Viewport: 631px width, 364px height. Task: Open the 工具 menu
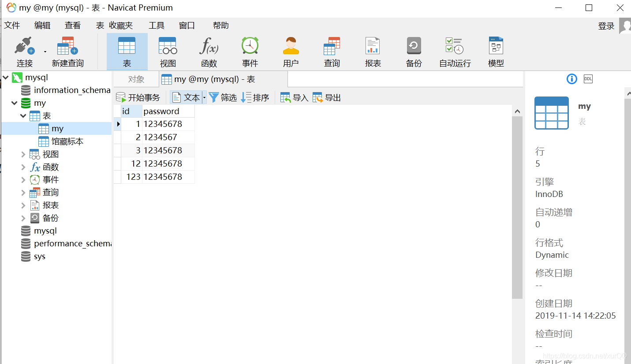point(157,26)
